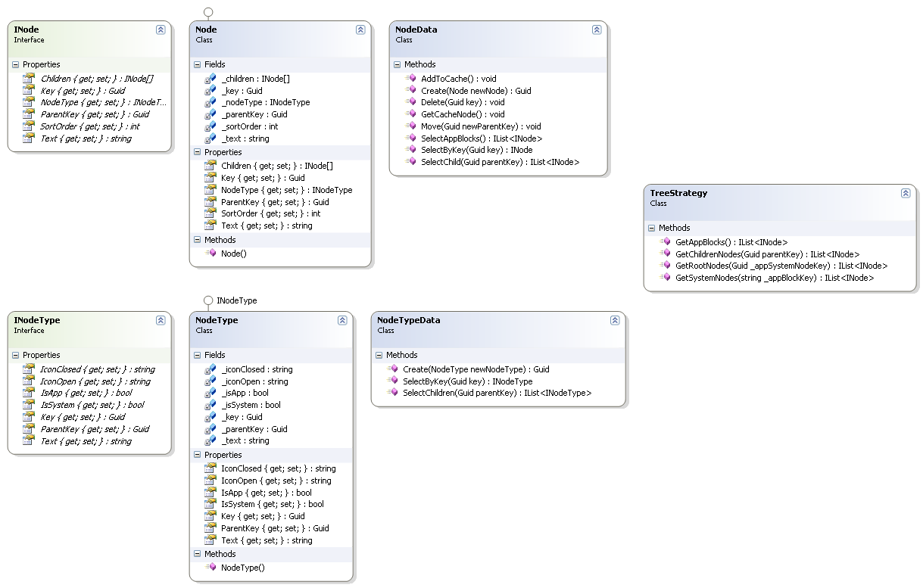This screenshot has width=923, height=588.
Task: Click the IconClosed property icon in INodeType
Action: [28, 369]
